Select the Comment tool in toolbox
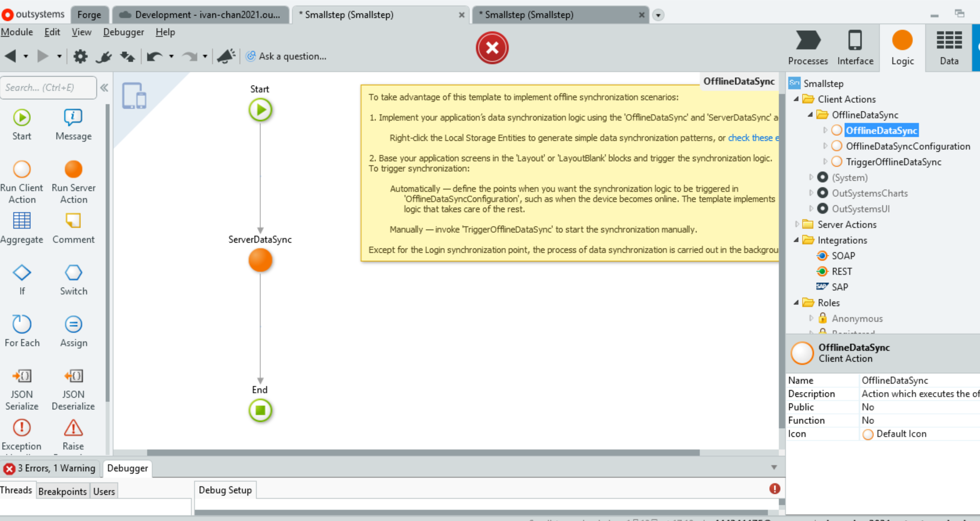This screenshot has width=980, height=521. coord(74,228)
